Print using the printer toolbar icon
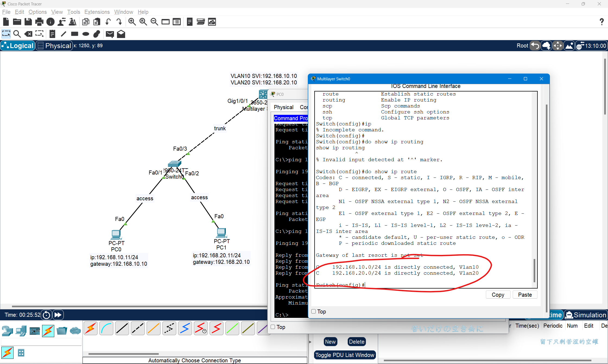Viewport: 608px width, 364px height. [39, 22]
